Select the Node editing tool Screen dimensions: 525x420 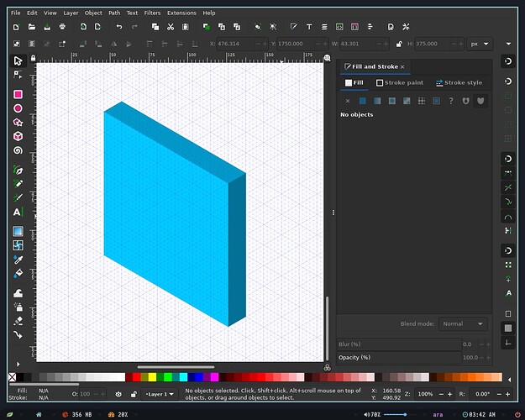tap(18, 75)
